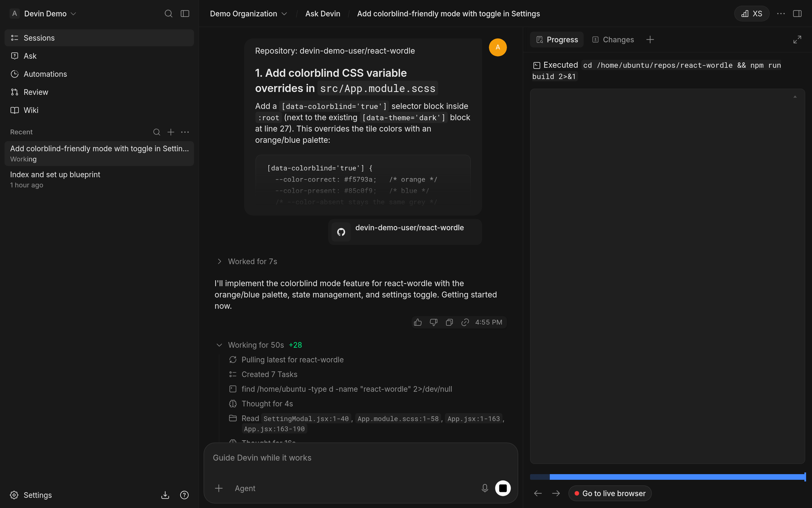This screenshot has height=508, width=812.
Task: Search recent sessions
Action: click(x=157, y=132)
